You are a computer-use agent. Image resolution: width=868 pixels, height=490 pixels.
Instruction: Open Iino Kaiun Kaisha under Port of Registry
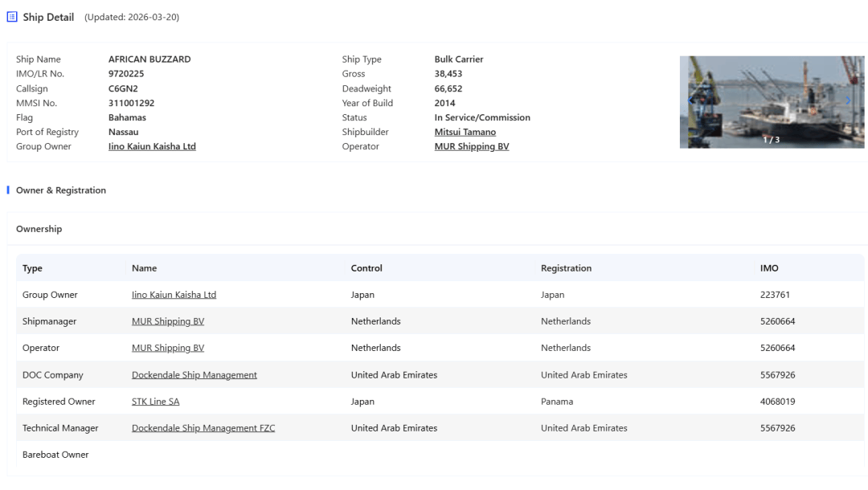pyautogui.click(x=152, y=146)
